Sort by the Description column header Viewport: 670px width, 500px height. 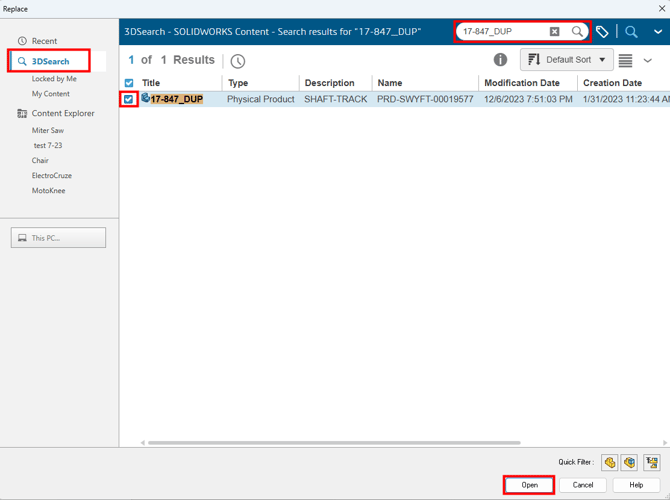(329, 83)
